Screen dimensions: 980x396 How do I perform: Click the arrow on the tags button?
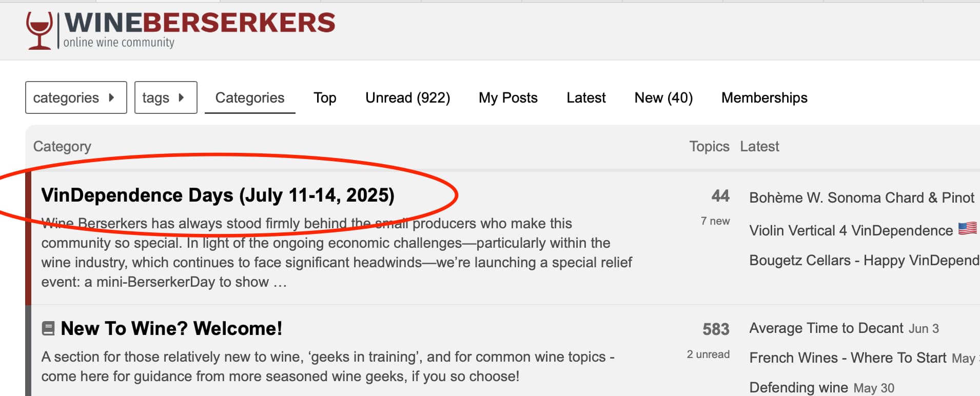(x=181, y=97)
